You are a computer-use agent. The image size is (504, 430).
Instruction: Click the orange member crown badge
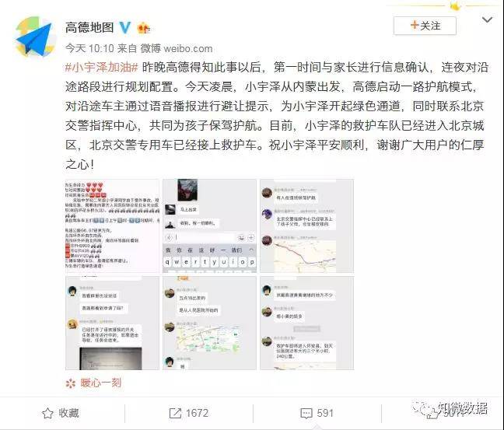(x=143, y=28)
